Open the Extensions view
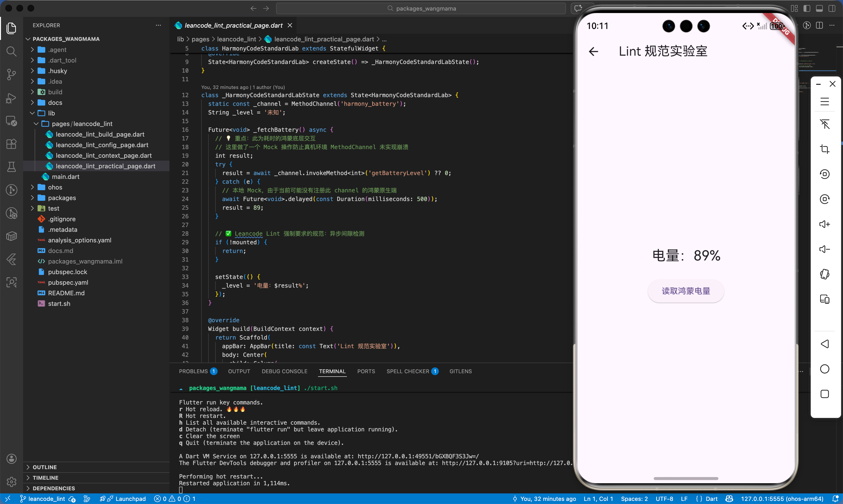Viewport: 843px width, 504px height. 11,144
